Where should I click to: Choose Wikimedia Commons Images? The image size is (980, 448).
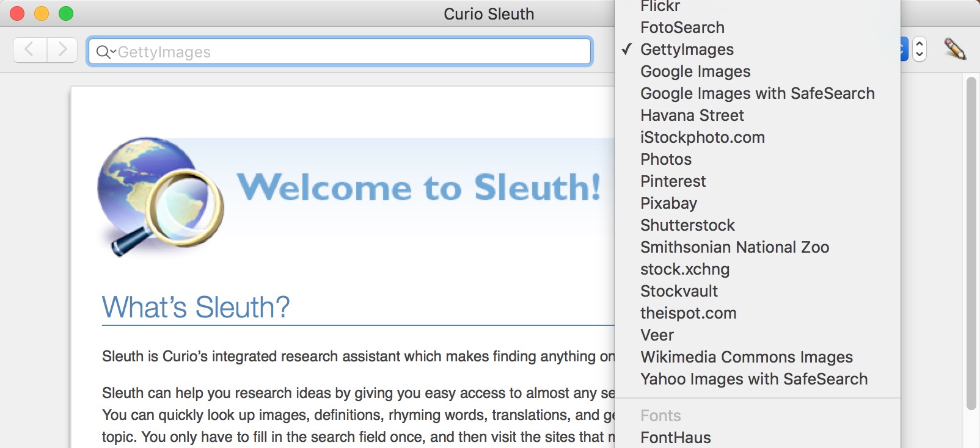(758, 357)
